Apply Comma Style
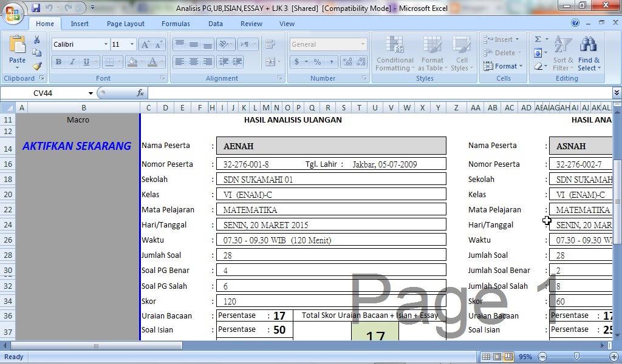Image resolution: width=622 pixels, height=364 pixels. 331,62
